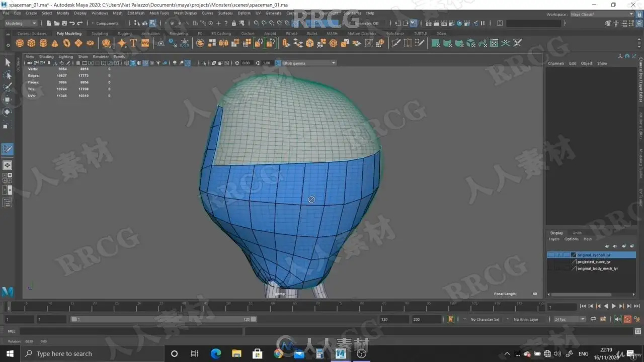
Task: Create a polygon cube from the shelf
Action: (31, 43)
